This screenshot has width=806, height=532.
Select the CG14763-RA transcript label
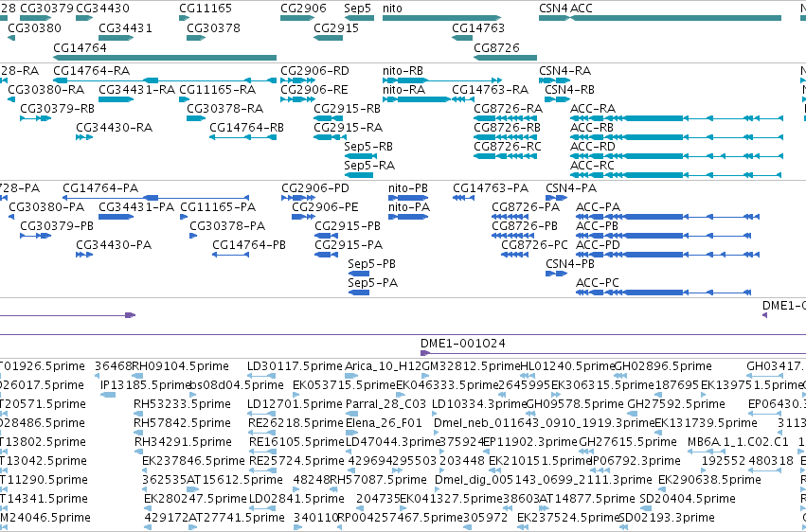[x=491, y=89]
